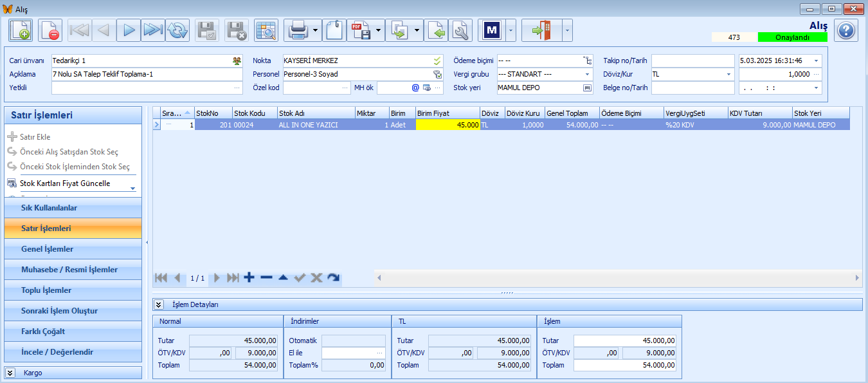Open the copy documents dropdown arrow

tap(418, 30)
